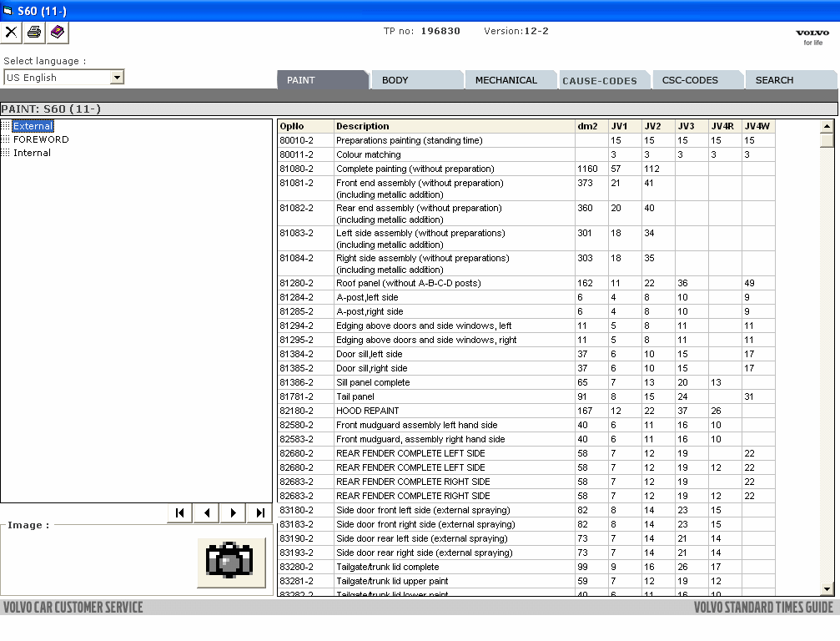Select the Internal tree item
Image resolution: width=840 pixels, height=641 pixels.
[x=32, y=153]
